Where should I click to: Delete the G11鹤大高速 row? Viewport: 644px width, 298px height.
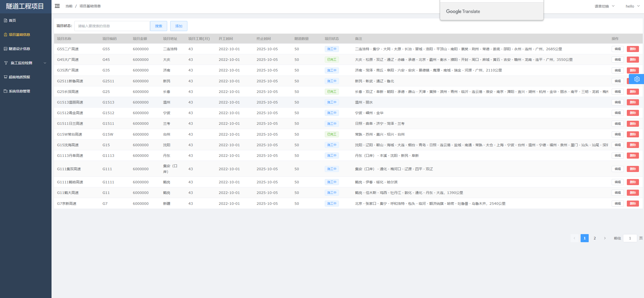tap(633, 193)
